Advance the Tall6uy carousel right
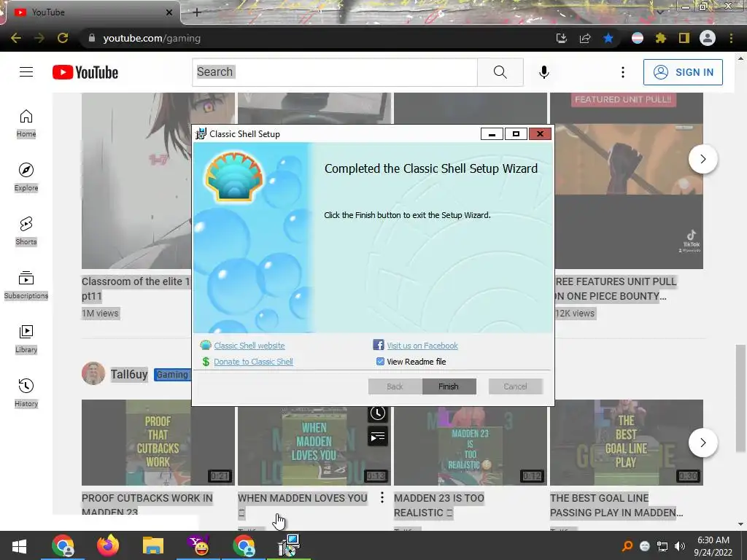Image resolution: width=747 pixels, height=560 pixels. click(703, 443)
